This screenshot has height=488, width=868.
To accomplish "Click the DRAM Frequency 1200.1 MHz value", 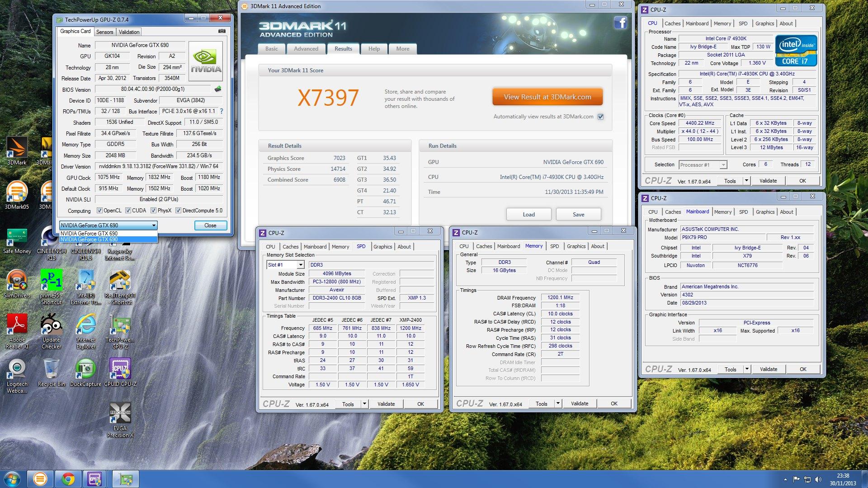I will click(560, 298).
